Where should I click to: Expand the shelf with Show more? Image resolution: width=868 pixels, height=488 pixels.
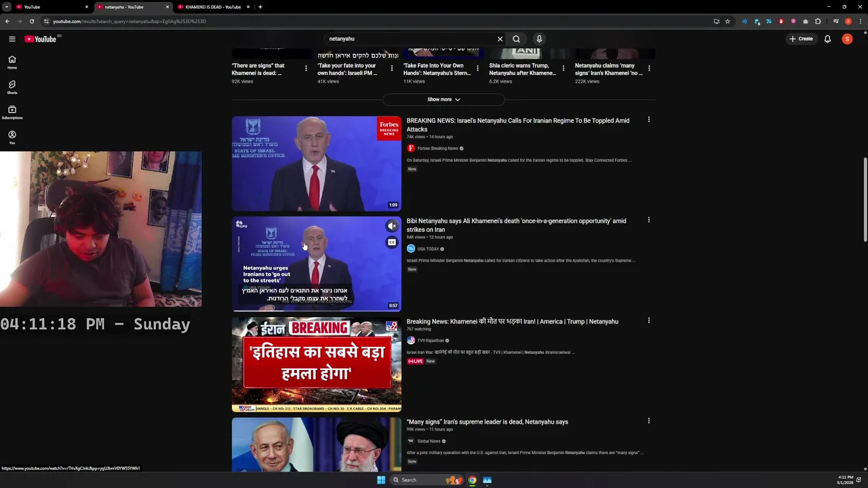443,100
